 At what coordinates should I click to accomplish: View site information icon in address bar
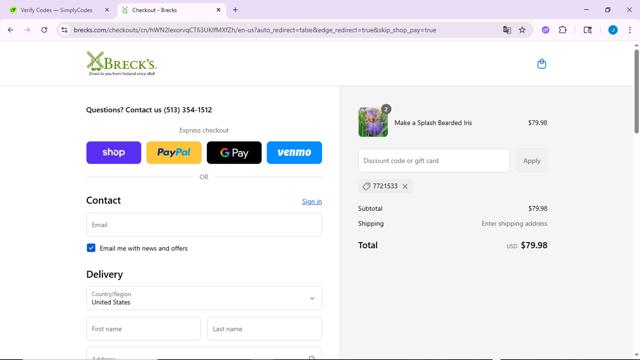coord(64,30)
